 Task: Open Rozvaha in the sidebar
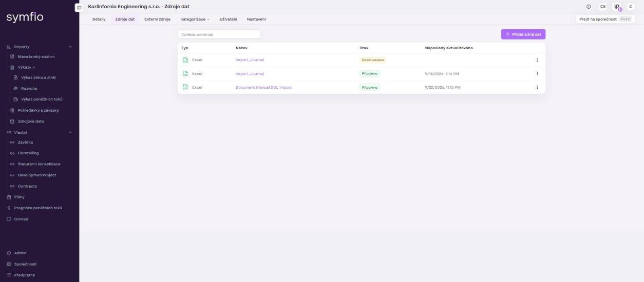pos(29,88)
